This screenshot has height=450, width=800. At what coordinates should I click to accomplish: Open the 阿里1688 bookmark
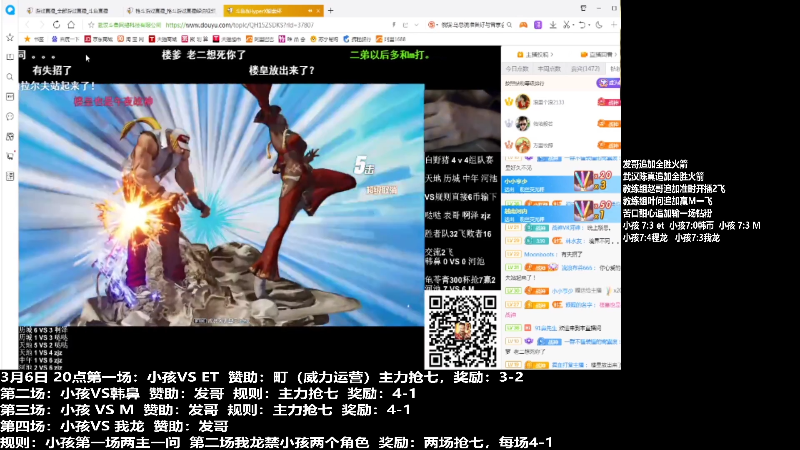click(x=391, y=39)
